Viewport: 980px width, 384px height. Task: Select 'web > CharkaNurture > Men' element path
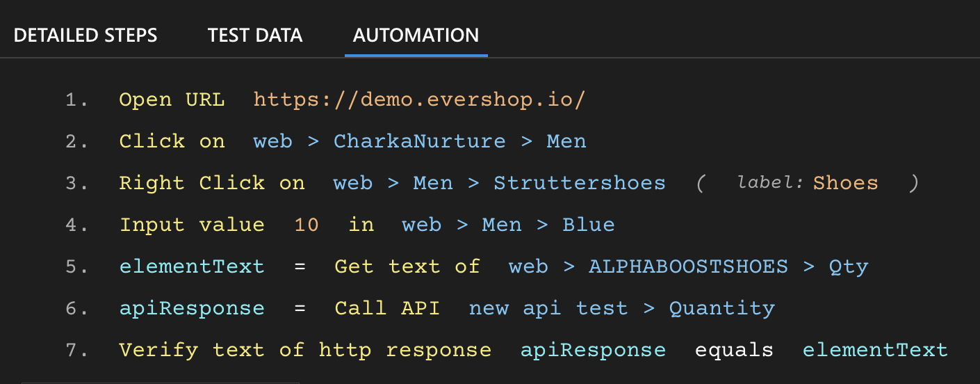point(420,141)
